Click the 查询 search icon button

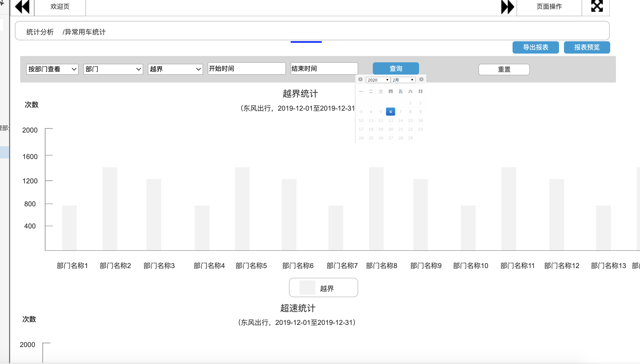[x=395, y=69]
